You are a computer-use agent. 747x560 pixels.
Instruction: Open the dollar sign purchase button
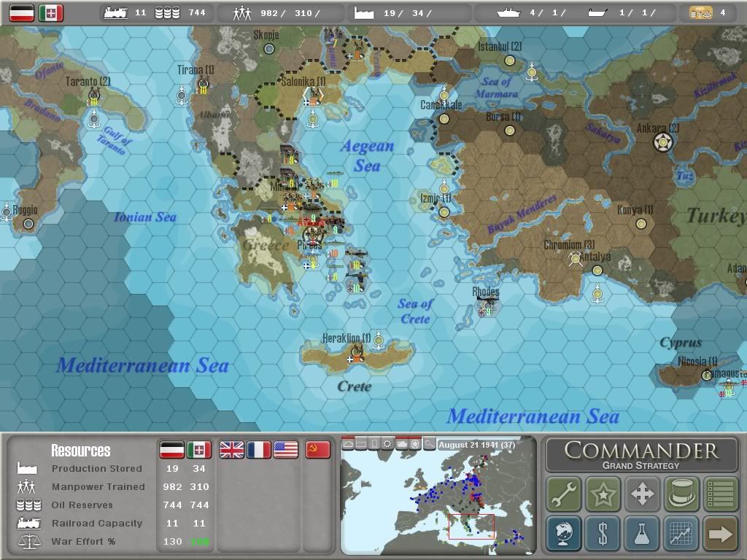[603, 533]
